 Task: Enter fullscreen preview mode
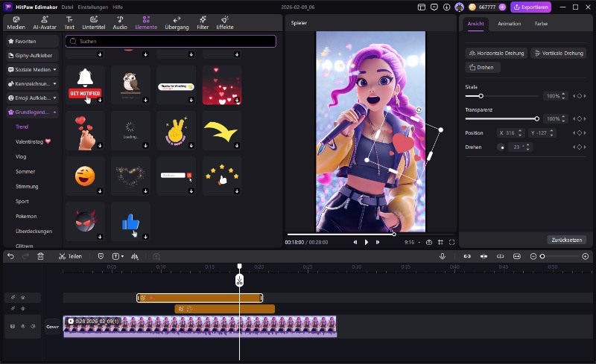pyautogui.click(x=451, y=242)
